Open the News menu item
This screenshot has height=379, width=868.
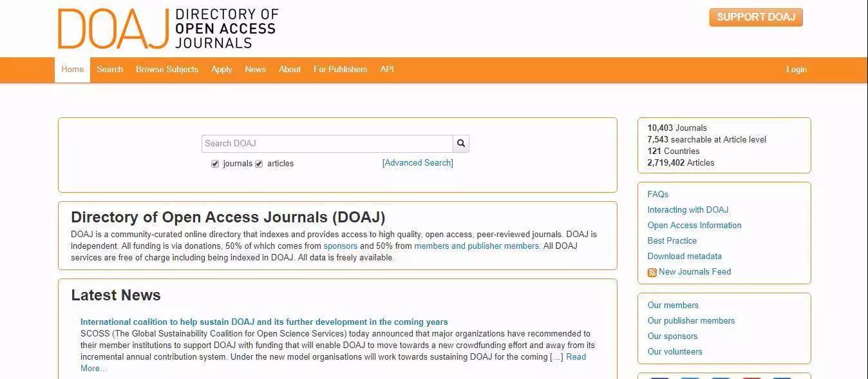255,70
